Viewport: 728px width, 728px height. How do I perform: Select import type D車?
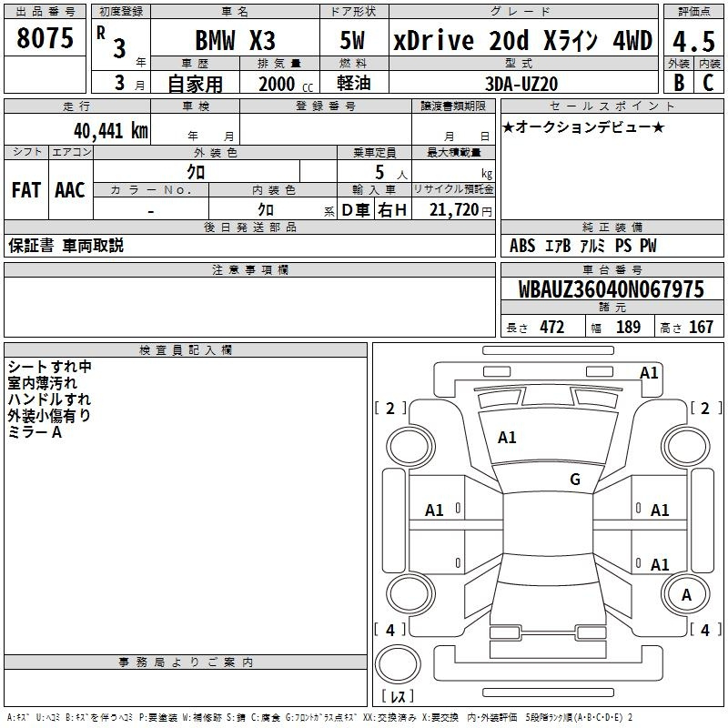[356, 210]
